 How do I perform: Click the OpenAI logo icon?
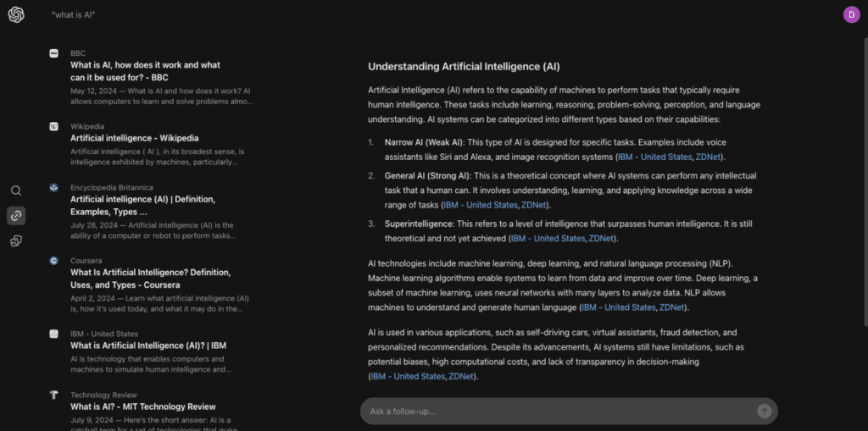point(16,15)
